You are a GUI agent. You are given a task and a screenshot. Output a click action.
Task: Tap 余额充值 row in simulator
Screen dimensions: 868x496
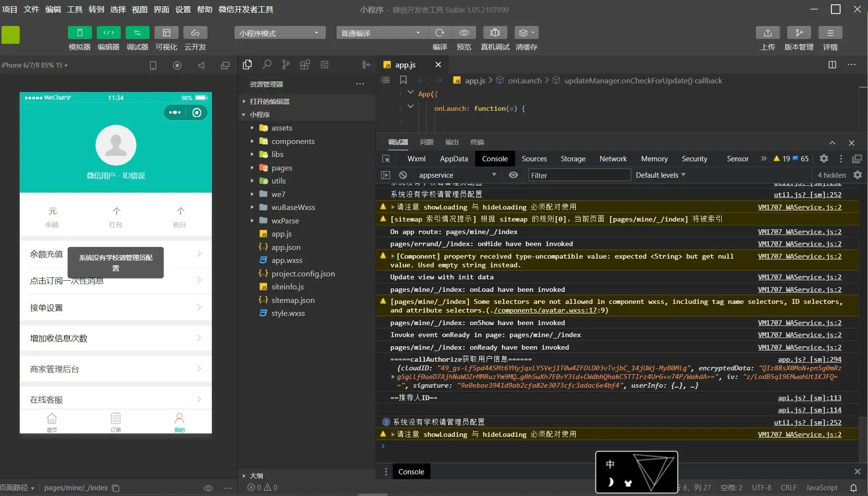point(116,254)
